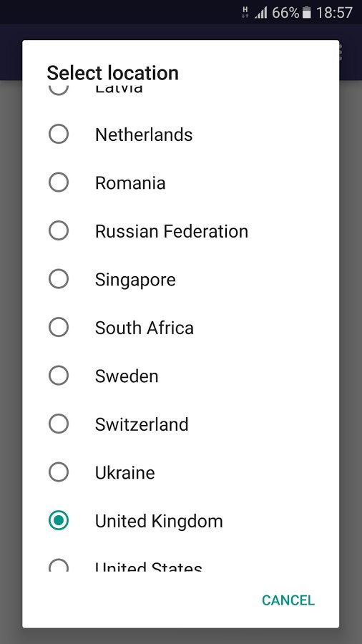This screenshot has height=644, width=362.
Task: Select the Netherlands radio button
Action: coord(58,134)
